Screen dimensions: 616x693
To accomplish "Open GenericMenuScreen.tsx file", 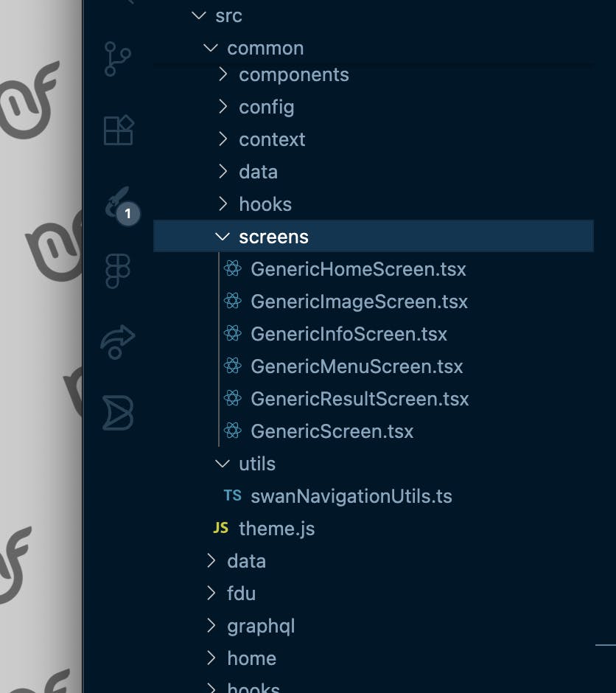I will tap(357, 366).
